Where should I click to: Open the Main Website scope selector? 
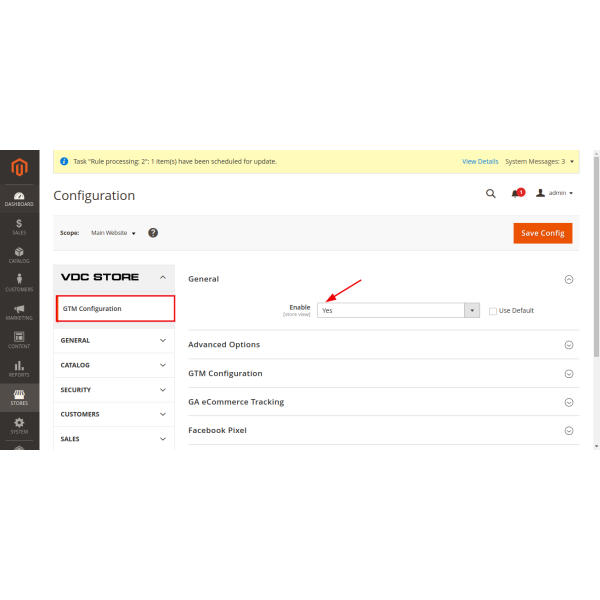pos(113,233)
